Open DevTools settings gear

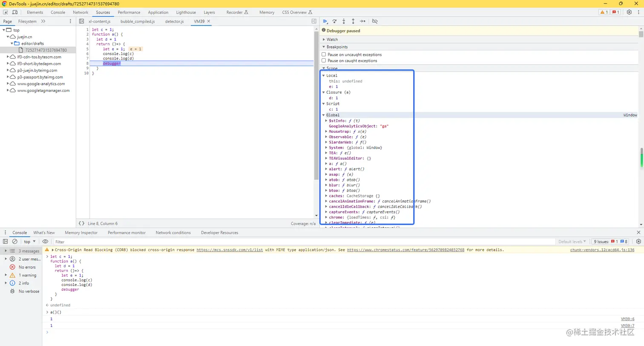[629, 12]
